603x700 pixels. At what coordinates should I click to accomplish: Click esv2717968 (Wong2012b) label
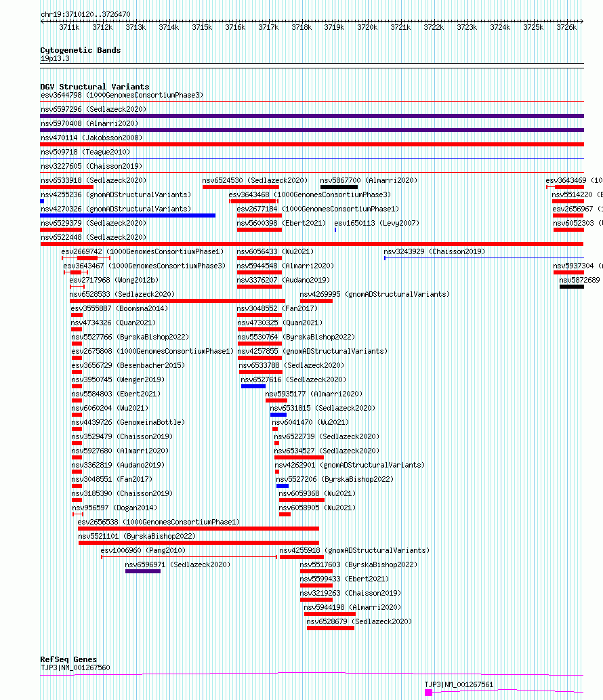pos(114,281)
